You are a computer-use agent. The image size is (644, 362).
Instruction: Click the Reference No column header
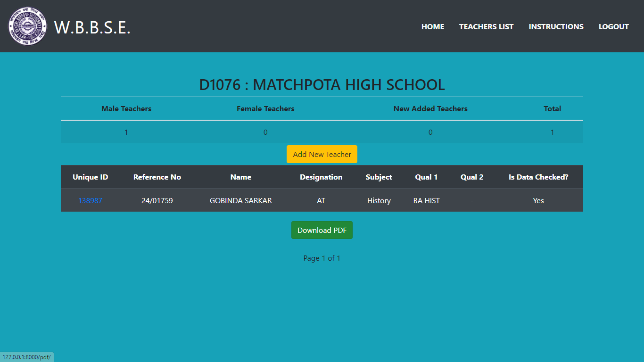(x=157, y=177)
